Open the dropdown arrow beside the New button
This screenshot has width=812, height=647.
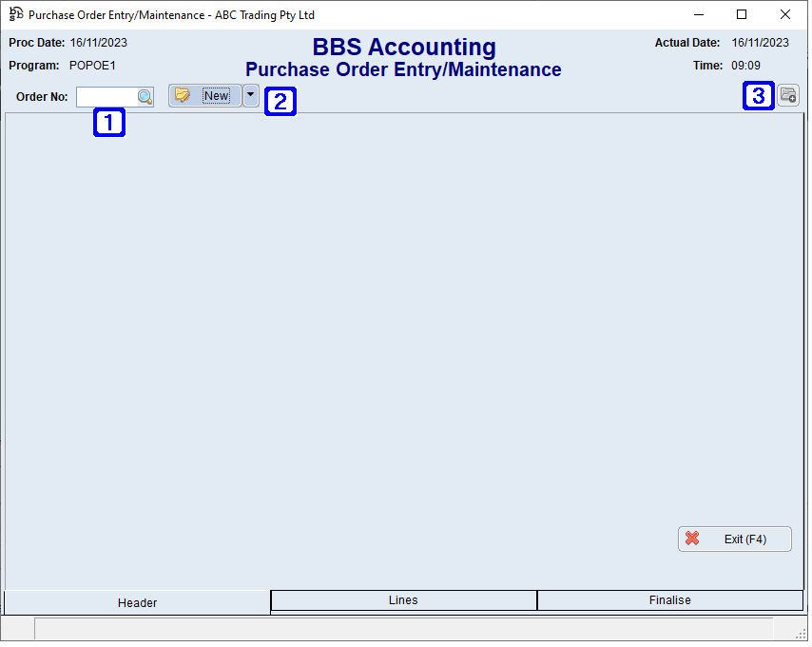(x=250, y=95)
